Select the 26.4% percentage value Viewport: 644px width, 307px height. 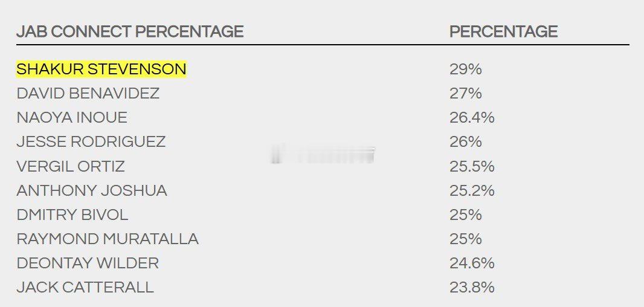(472, 117)
